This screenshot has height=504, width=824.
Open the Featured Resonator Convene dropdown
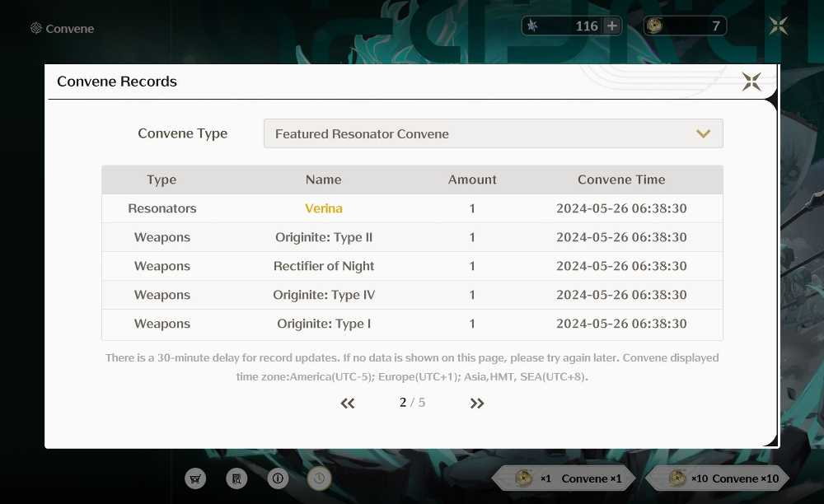click(494, 134)
